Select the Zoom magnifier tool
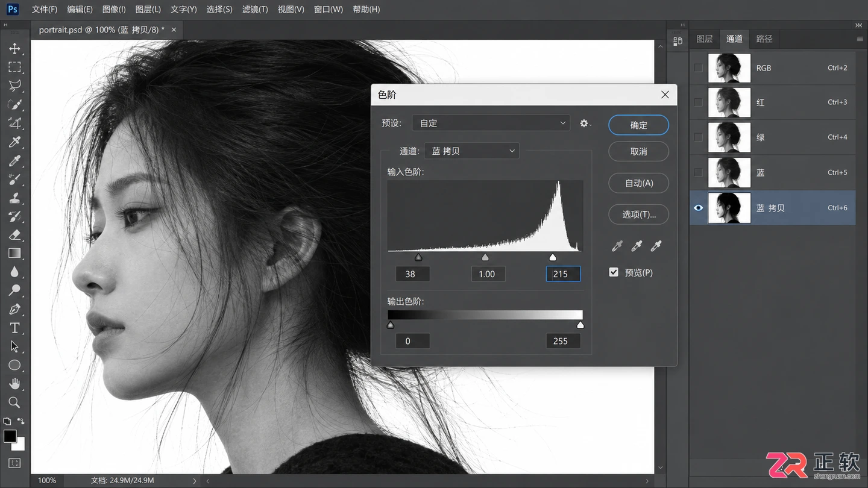This screenshot has width=868, height=488. [x=14, y=402]
